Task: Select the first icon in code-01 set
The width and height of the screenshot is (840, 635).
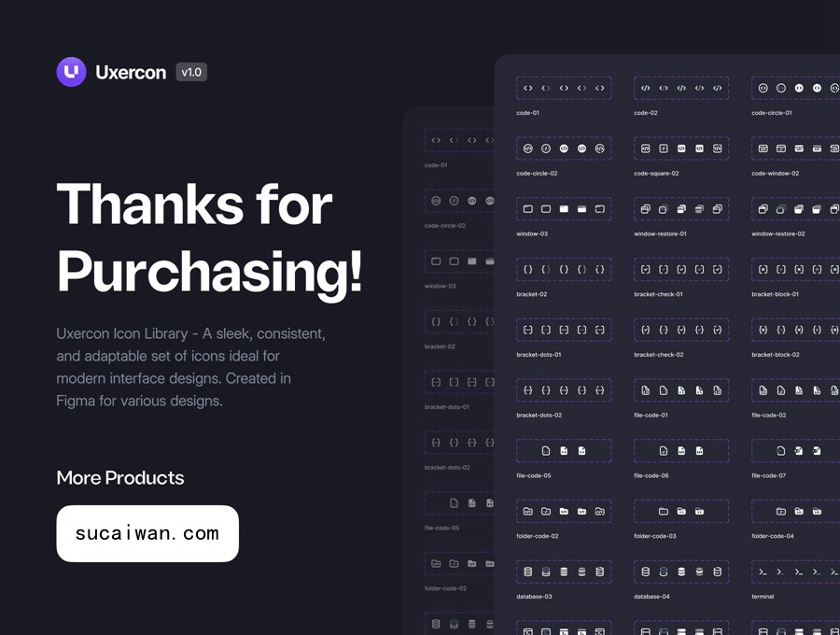Action: click(528, 88)
